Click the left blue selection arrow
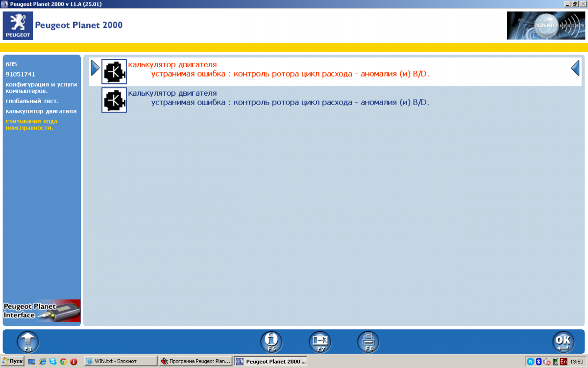The image size is (588, 368). click(95, 68)
